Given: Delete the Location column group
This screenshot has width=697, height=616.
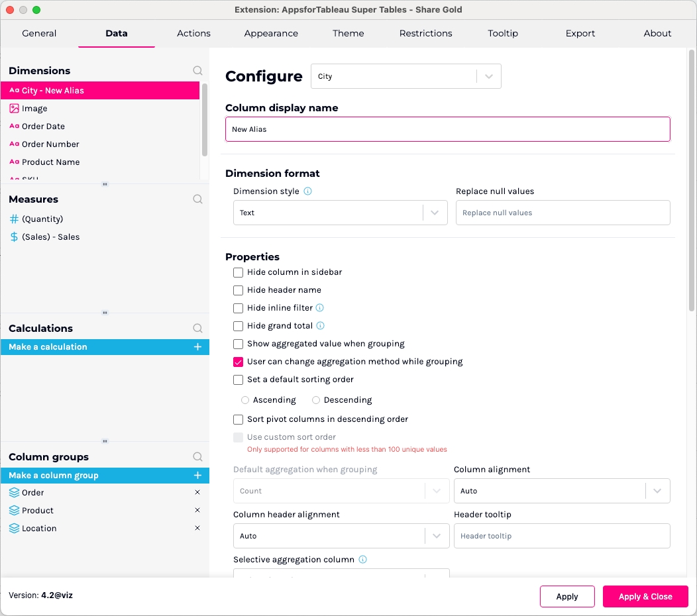Looking at the screenshot, I should [197, 528].
